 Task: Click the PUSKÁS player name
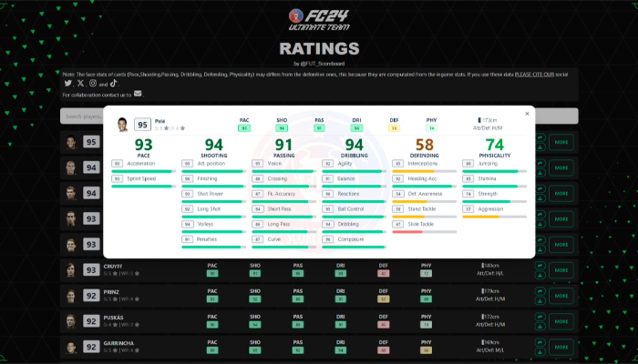pyautogui.click(x=113, y=318)
